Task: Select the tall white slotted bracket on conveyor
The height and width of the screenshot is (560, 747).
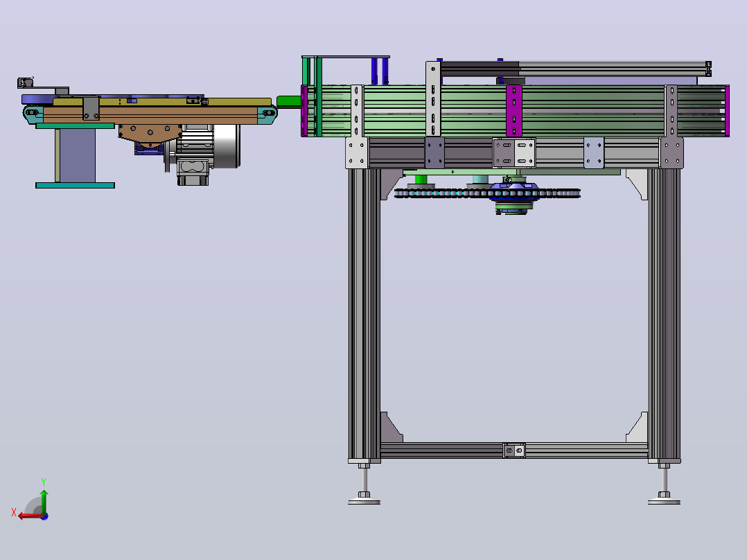Action: click(433, 98)
